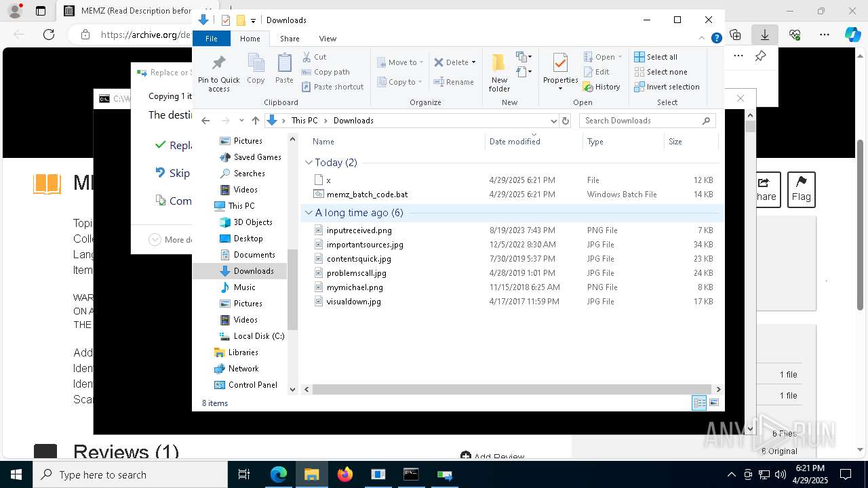Click the Open ribbon command

[599, 57]
